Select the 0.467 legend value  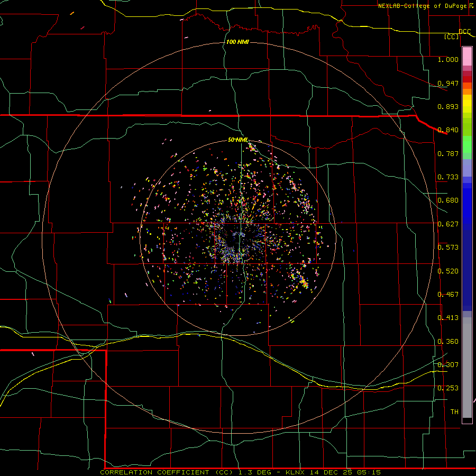(x=448, y=295)
